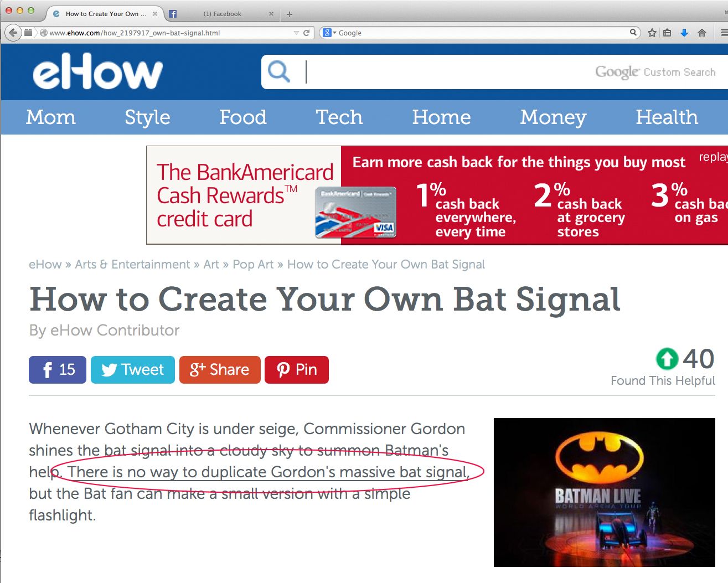Click the reload icon in address bar
This screenshot has width=728, height=583.
tap(306, 33)
